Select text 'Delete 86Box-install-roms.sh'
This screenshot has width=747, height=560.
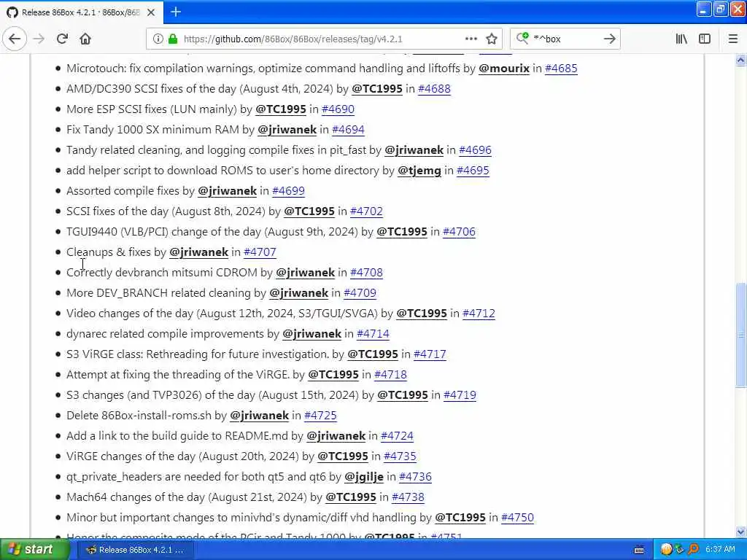point(139,416)
